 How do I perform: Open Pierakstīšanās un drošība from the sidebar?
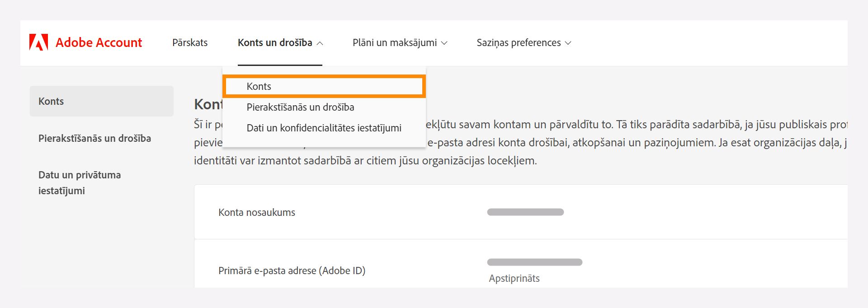coord(94,139)
